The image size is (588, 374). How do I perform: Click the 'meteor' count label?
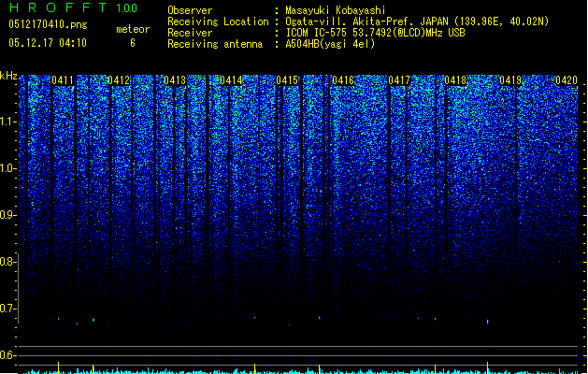click(x=133, y=29)
